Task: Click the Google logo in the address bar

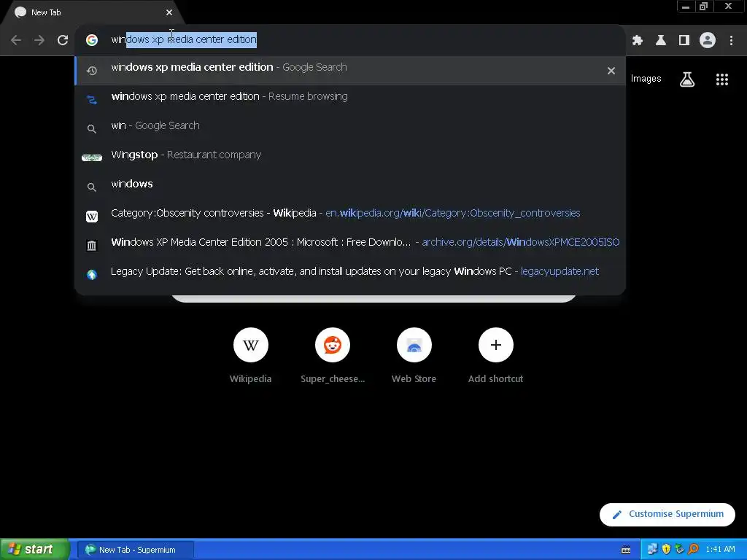Action: [92, 40]
